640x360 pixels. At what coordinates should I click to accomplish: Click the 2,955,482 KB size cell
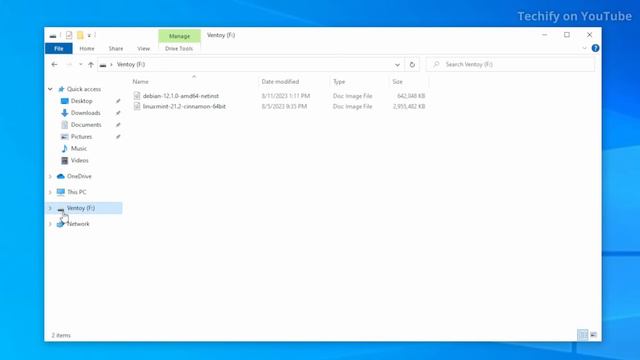pos(409,107)
